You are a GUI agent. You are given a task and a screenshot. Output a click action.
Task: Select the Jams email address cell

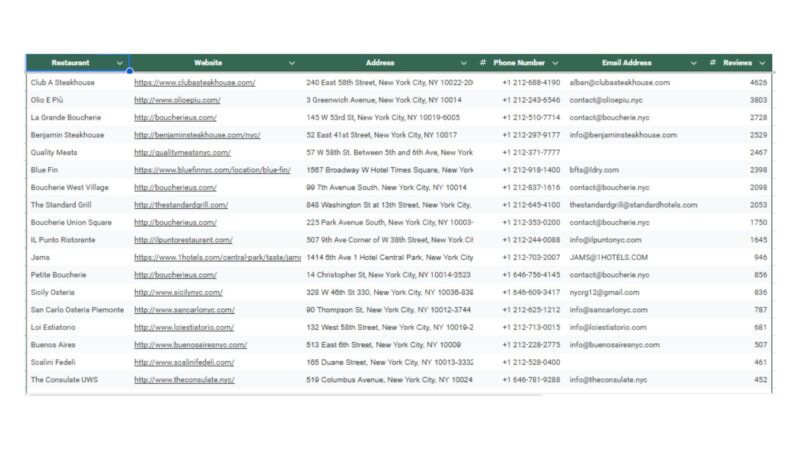(x=609, y=257)
